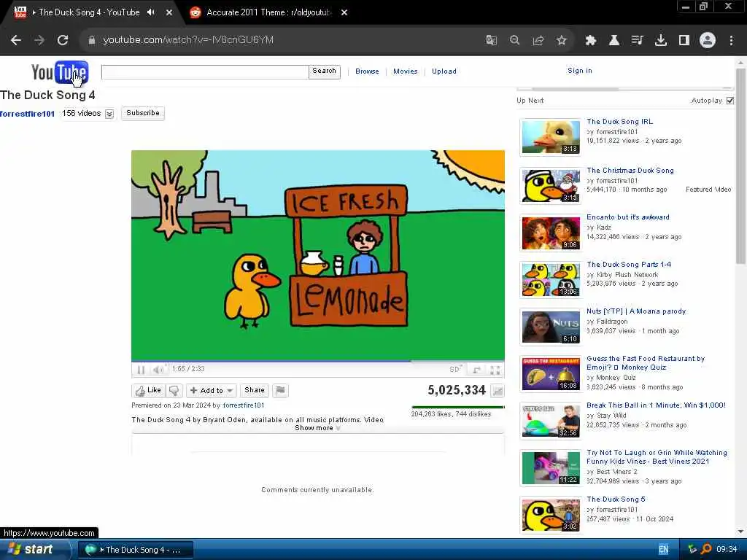The width and height of the screenshot is (747, 560).
Task: Like the video
Action: (x=148, y=391)
